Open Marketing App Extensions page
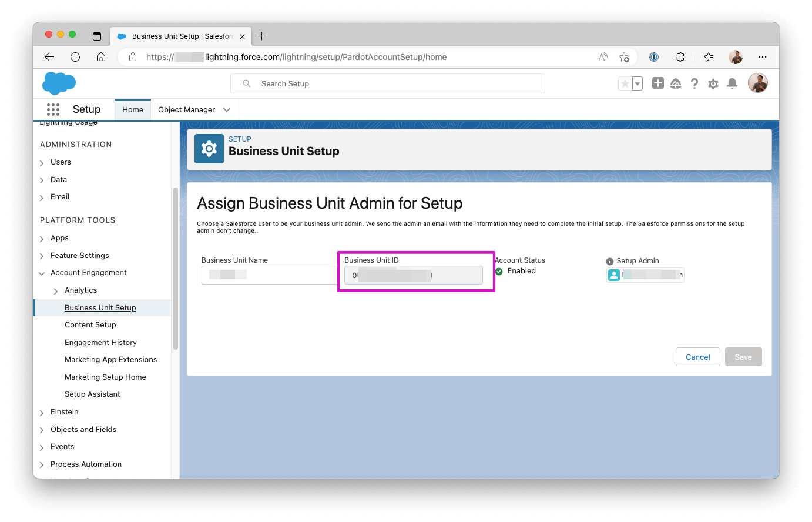Image resolution: width=812 pixels, height=522 pixels. click(111, 360)
